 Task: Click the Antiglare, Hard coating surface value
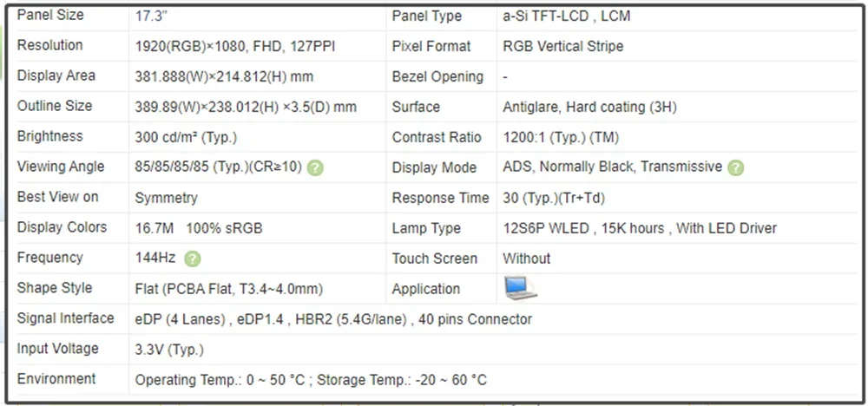point(589,107)
